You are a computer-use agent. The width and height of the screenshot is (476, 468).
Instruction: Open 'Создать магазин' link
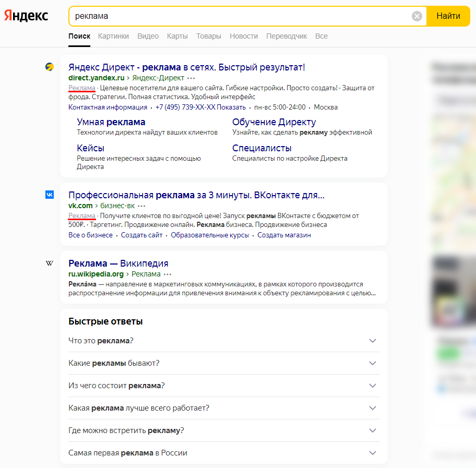(x=284, y=235)
